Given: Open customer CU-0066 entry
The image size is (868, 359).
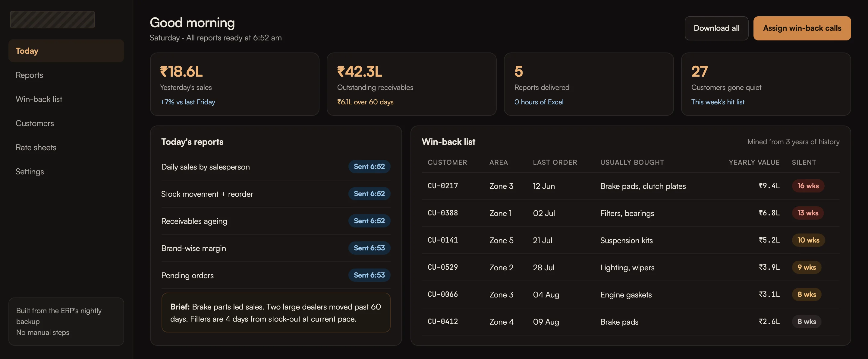Looking at the screenshot, I should point(631,294).
